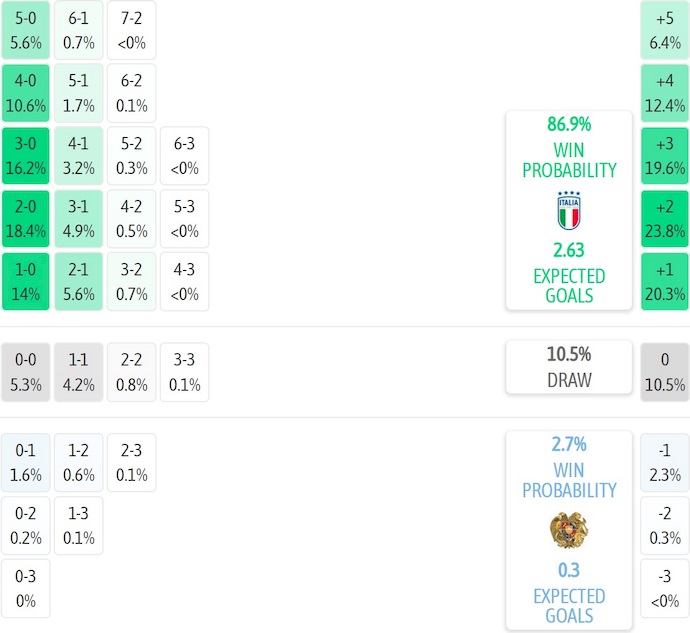Click the +2 goal margin tile

pyautogui.click(x=665, y=219)
